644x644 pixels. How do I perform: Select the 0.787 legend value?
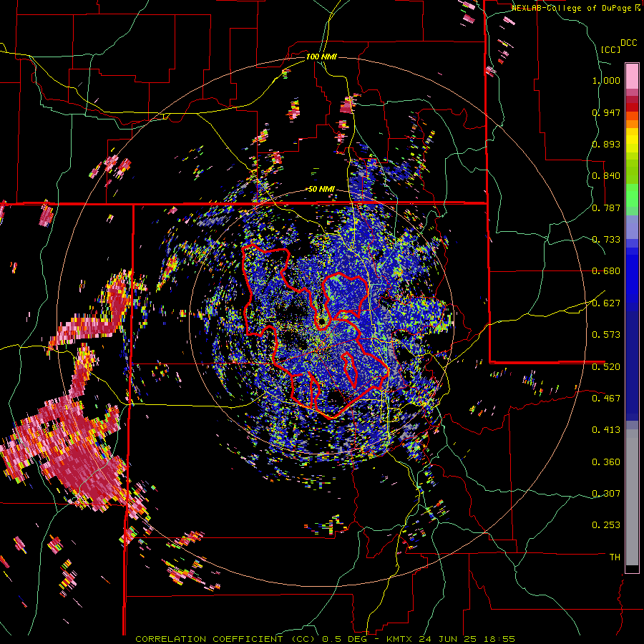[x=606, y=208]
